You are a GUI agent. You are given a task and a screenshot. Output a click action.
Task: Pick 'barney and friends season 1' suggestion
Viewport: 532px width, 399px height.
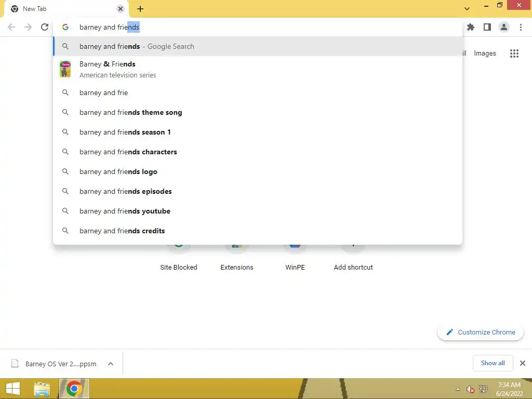click(258, 132)
